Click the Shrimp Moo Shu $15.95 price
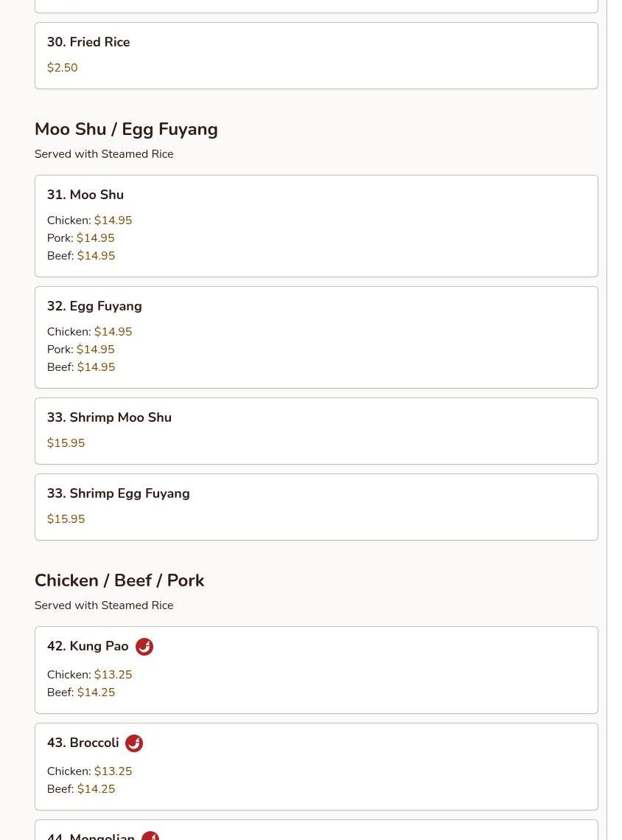The width and height of the screenshot is (622, 840). [x=66, y=443]
